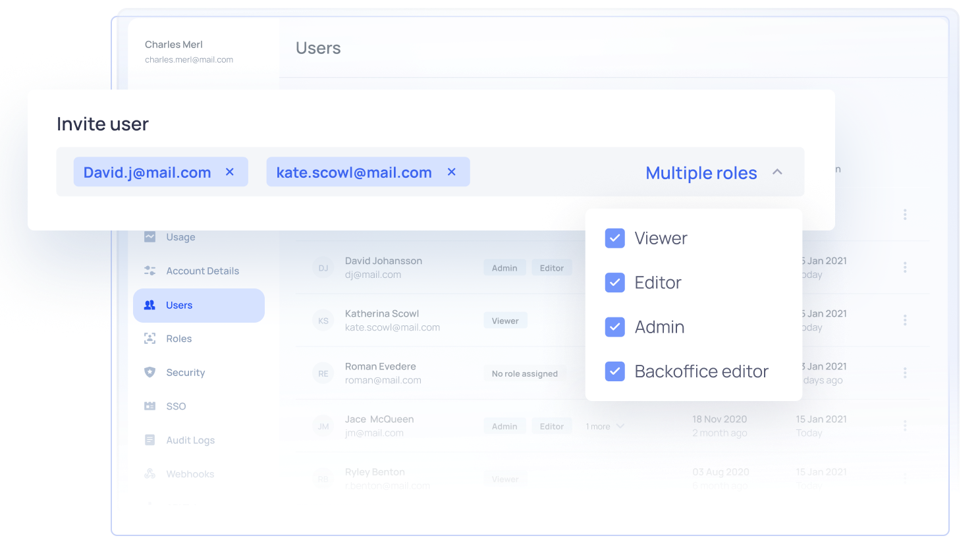Click the email input area in Invite user
The width and height of the screenshot is (980, 540).
coord(553,172)
